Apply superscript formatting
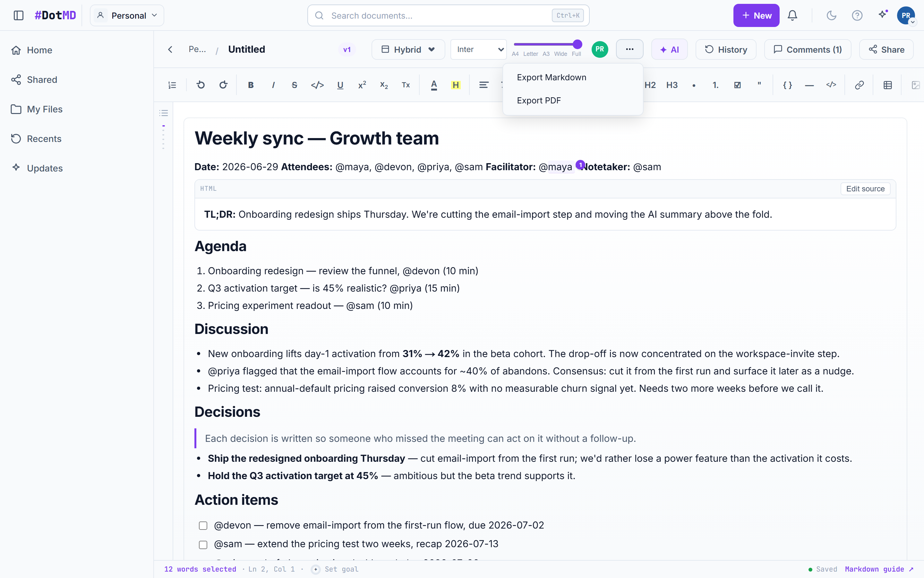Viewport: 924px width, 578px height. [362, 85]
